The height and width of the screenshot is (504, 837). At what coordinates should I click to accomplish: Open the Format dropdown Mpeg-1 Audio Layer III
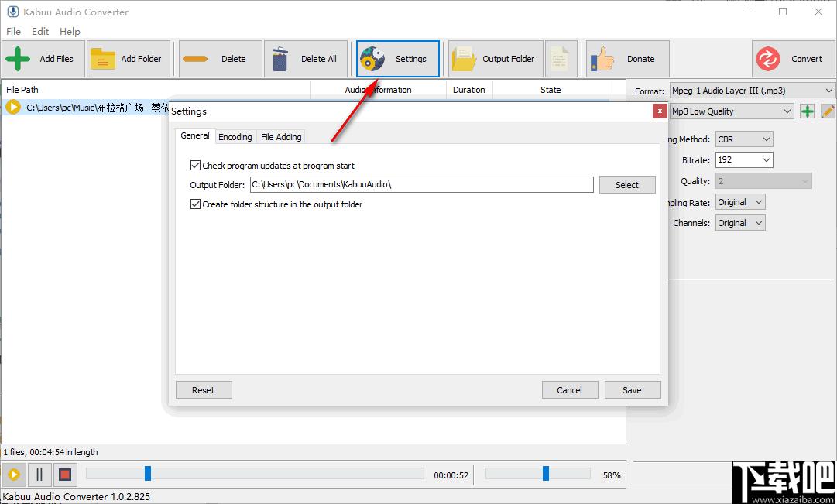(752, 91)
